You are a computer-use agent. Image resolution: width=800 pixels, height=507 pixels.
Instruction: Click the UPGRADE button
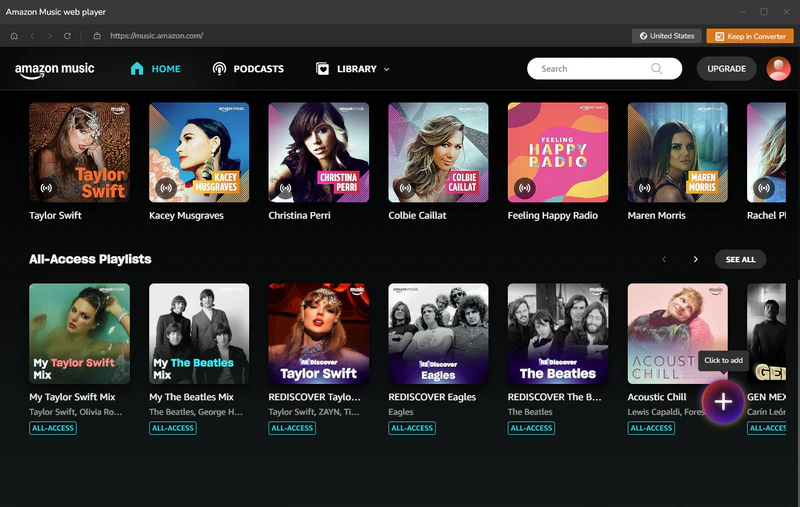(727, 68)
